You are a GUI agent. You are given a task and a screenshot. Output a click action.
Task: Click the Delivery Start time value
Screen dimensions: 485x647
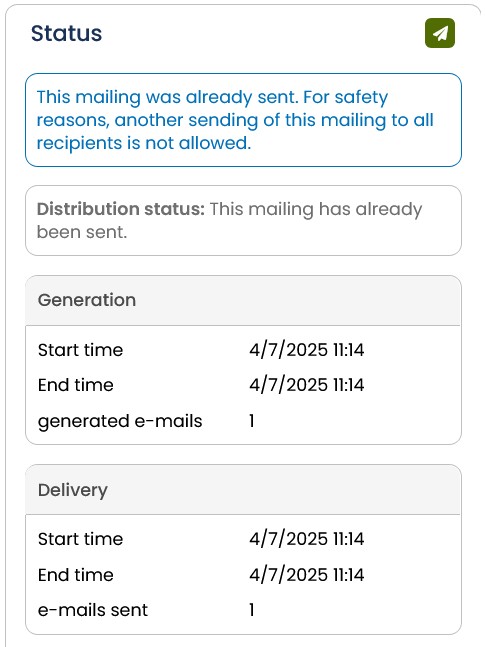point(306,539)
